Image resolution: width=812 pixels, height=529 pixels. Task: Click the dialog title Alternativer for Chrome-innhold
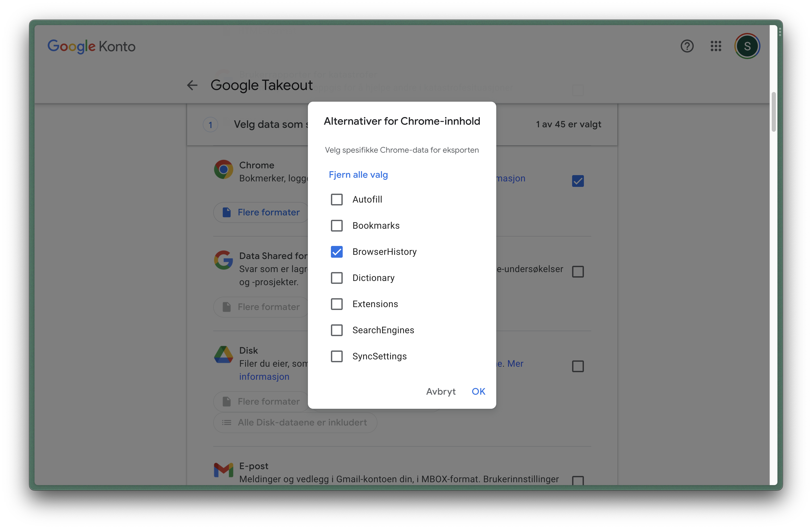click(x=402, y=121)
